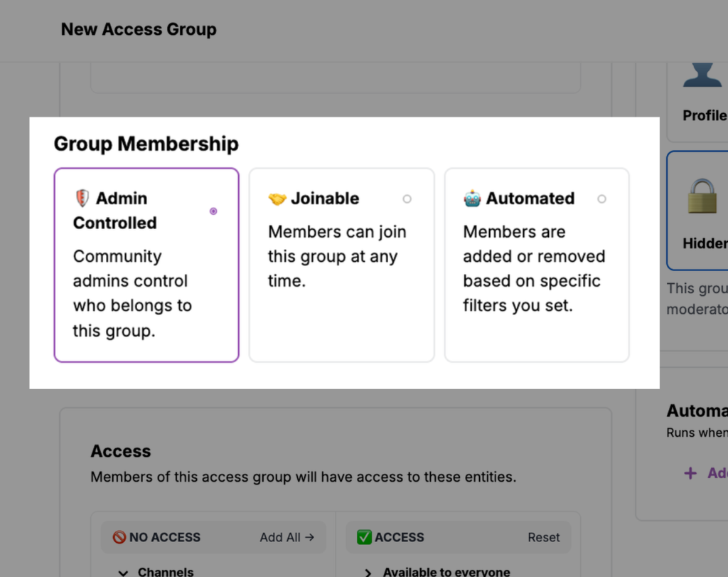Select the Automated radio button
This screenshot has width=728, height=577.
pos(601,198)
